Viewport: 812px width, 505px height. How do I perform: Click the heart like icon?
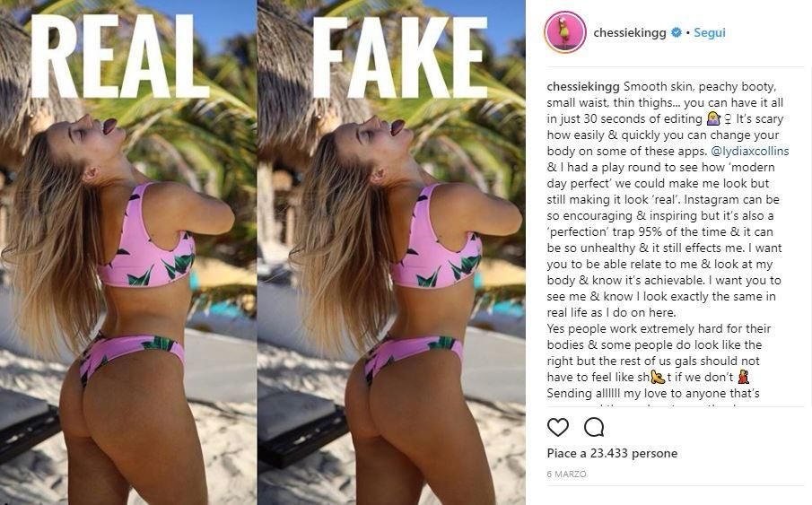(558, 427)
